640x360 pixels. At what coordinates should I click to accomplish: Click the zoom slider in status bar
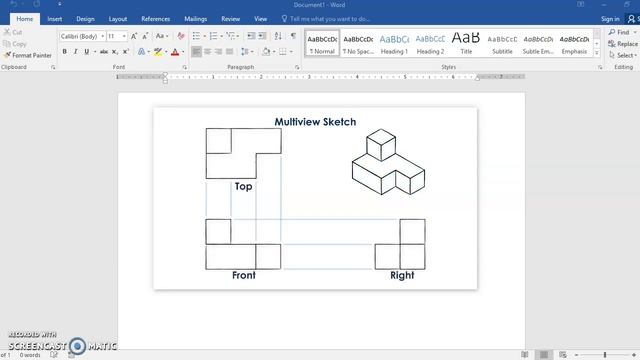click(605, 355)
